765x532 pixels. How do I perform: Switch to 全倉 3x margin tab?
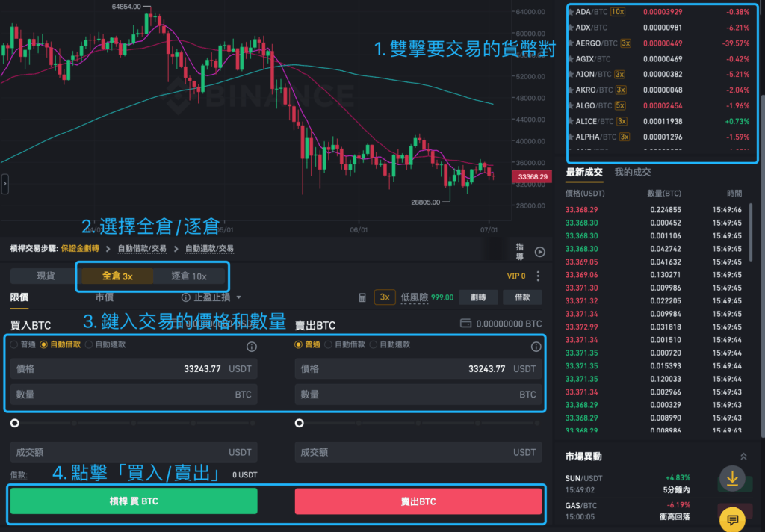pos(117,276)
